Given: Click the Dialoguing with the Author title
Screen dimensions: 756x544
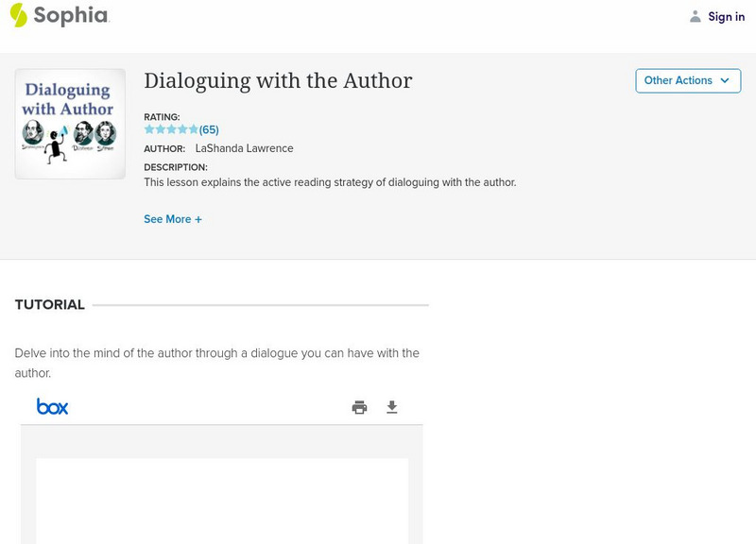Looking at the screenshot, I should pyautogui.click(x=278, y=80).
